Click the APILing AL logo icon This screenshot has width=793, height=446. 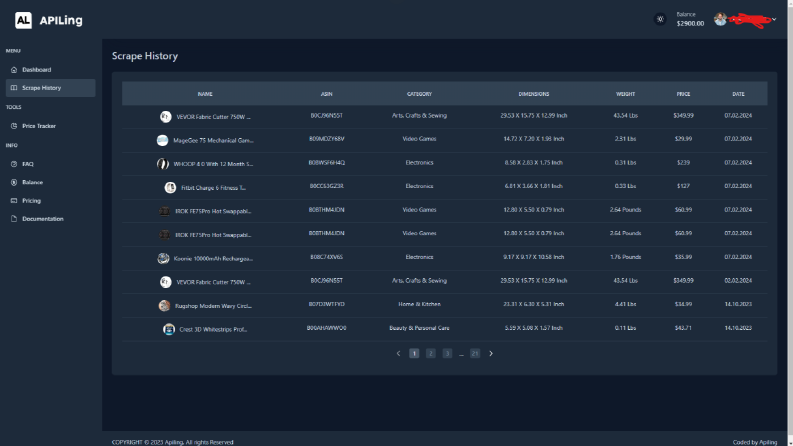coord(23,20)
